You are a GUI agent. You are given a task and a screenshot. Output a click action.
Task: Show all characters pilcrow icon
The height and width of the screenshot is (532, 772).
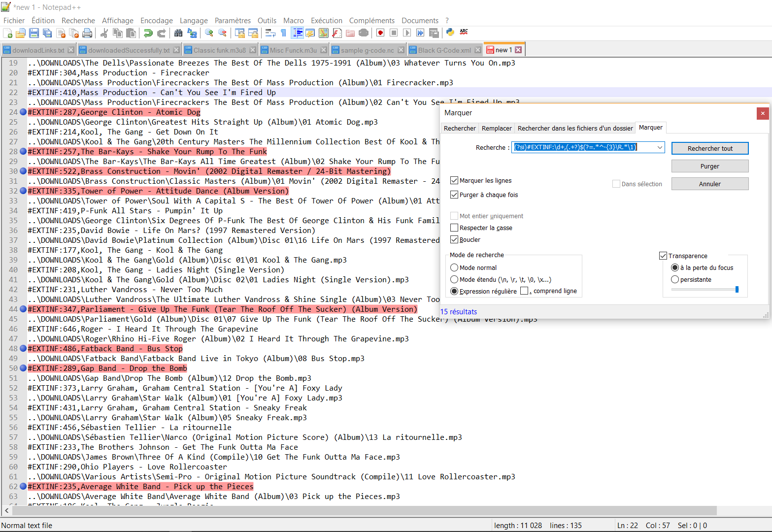[x=283, y=33]
